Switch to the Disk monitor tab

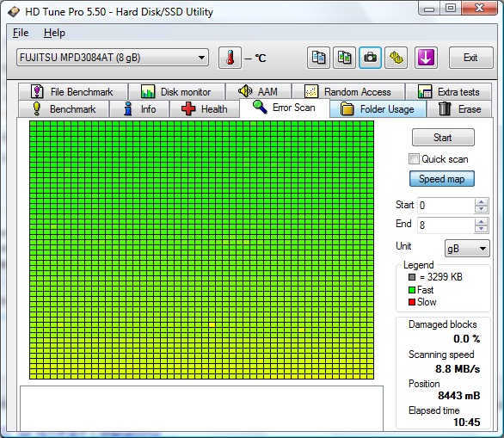point(177,92)
